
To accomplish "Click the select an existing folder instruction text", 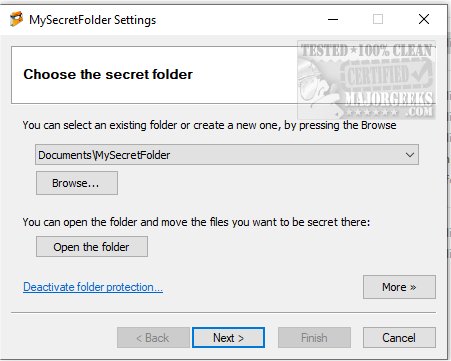I will pyautogui.click(x=209, y=125).
